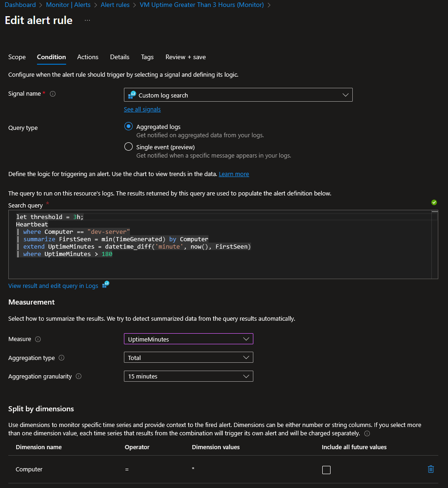The image size is (448, 488).
Task: Show the Aggregation granularity info tooltip
Action: click(79, 376)
